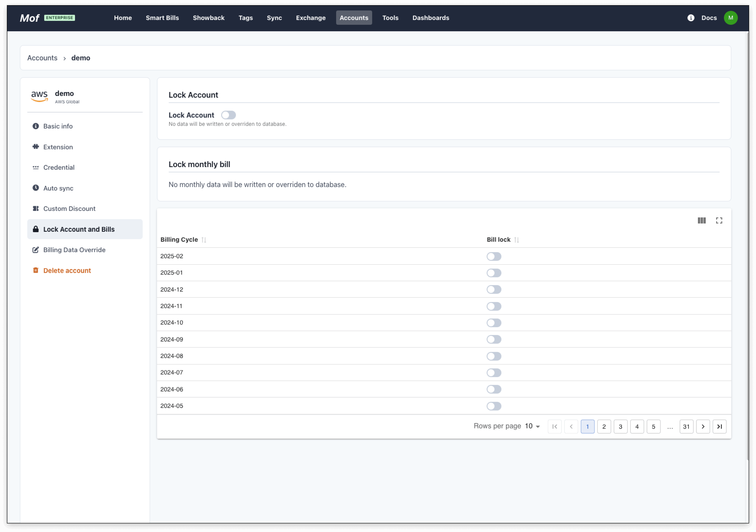Click the Auto sync clock icon
This screenshot has width=756, height=532.
click(36, 188)
